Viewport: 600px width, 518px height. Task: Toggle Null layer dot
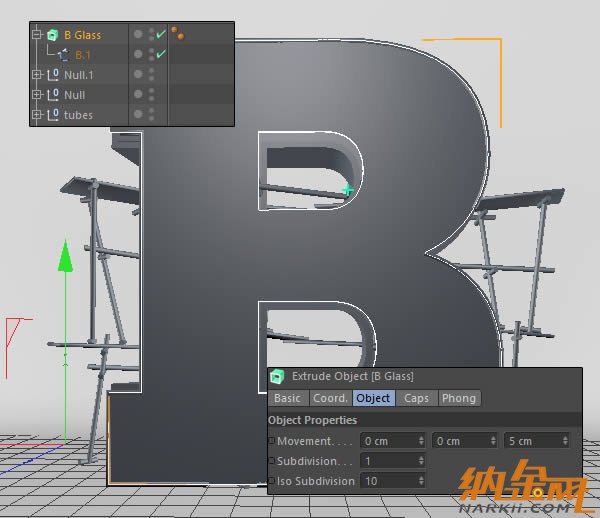(138, 94)
